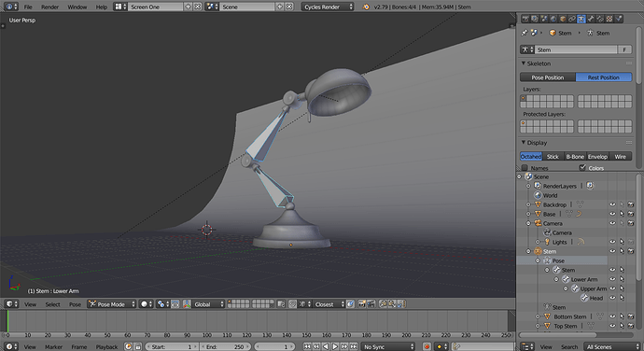
Task: Click the pin icon in properties header
Action: coord(525,33)
